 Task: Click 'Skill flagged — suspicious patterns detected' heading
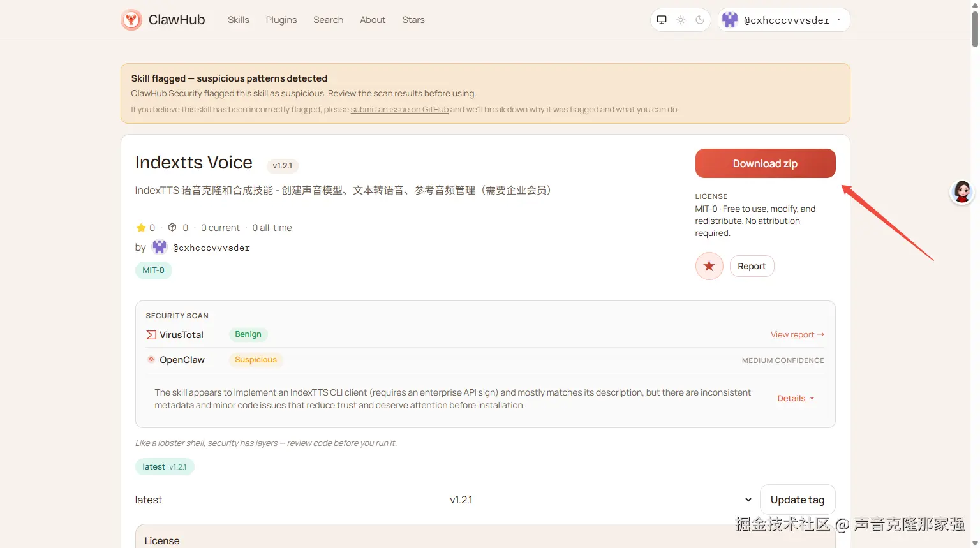tap(229, 78)
